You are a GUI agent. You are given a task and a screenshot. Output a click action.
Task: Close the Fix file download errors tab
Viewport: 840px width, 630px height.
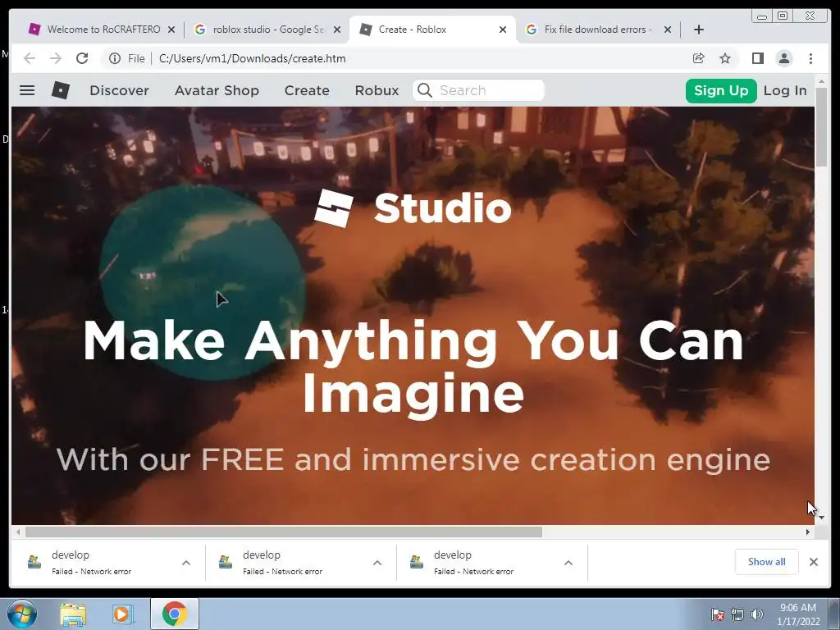point(668,30)
